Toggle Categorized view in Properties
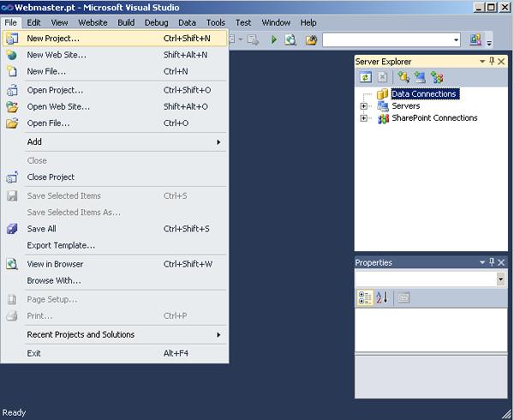This screenshot has width=514, height=420. 365,297
